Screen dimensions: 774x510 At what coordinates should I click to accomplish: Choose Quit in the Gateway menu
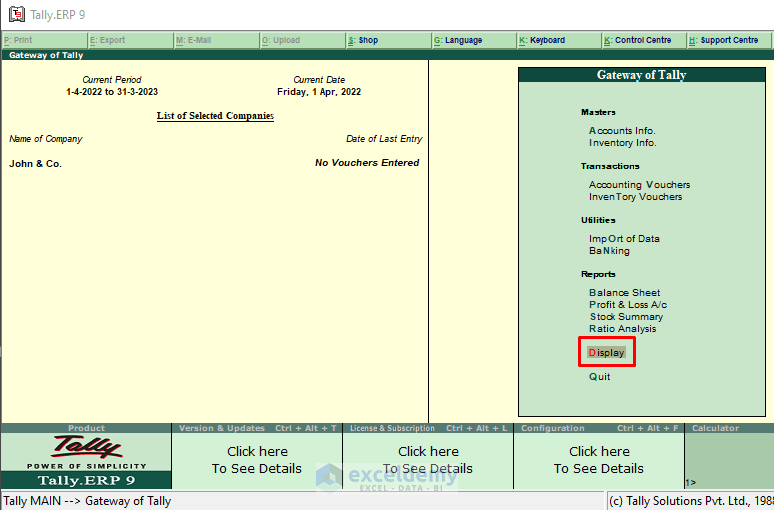(x=599, y=377)
